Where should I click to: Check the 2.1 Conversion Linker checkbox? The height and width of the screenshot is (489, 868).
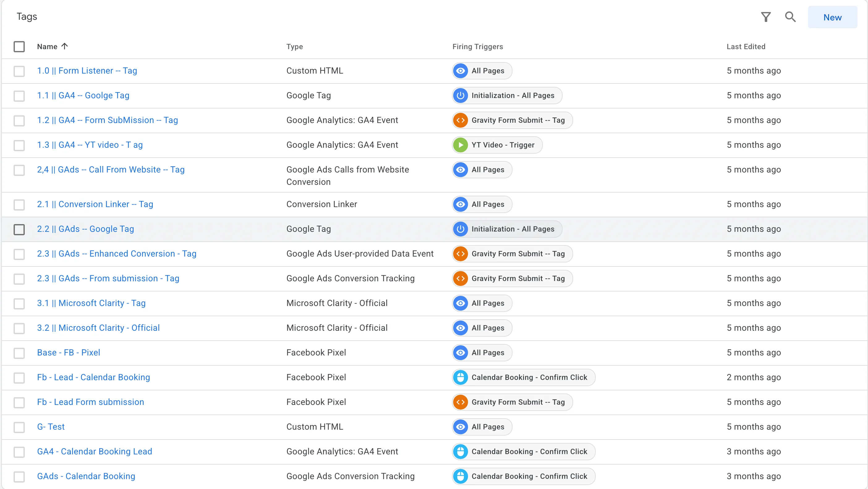19,205
